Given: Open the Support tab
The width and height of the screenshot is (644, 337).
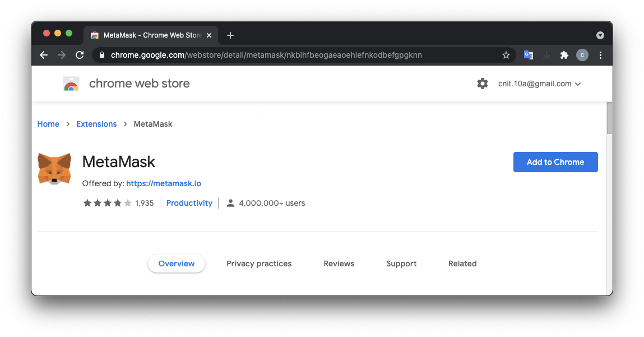Looking at the screenshot, I should tap(401, 264).
